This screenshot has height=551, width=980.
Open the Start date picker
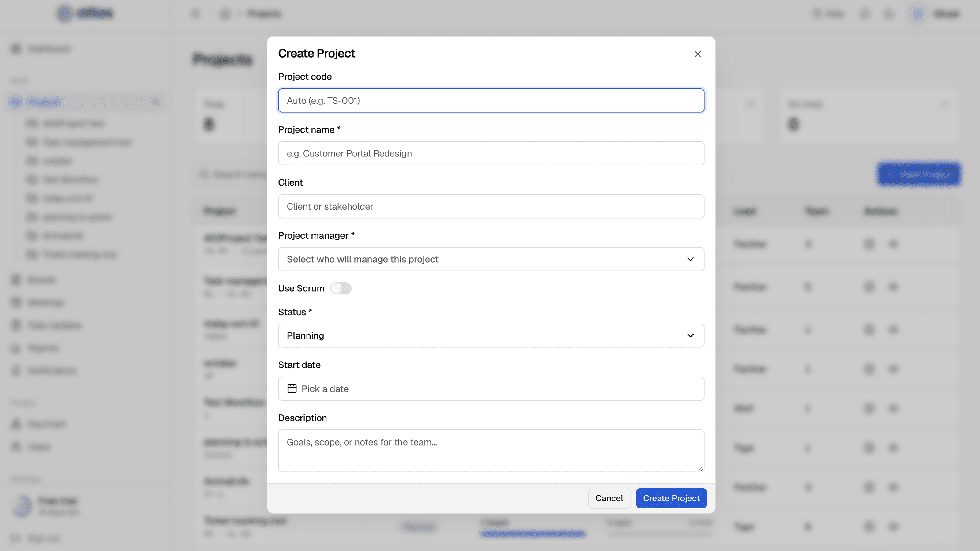click(491, 389)
